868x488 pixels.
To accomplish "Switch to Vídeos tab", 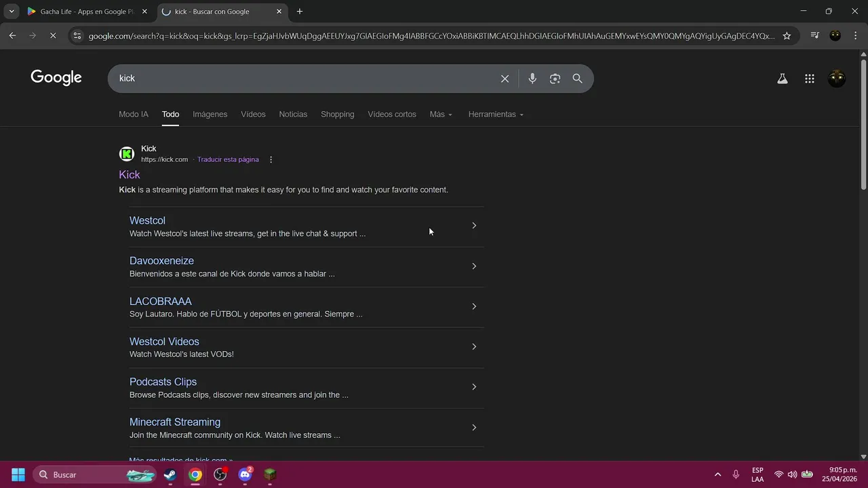I will pos(253,115).
